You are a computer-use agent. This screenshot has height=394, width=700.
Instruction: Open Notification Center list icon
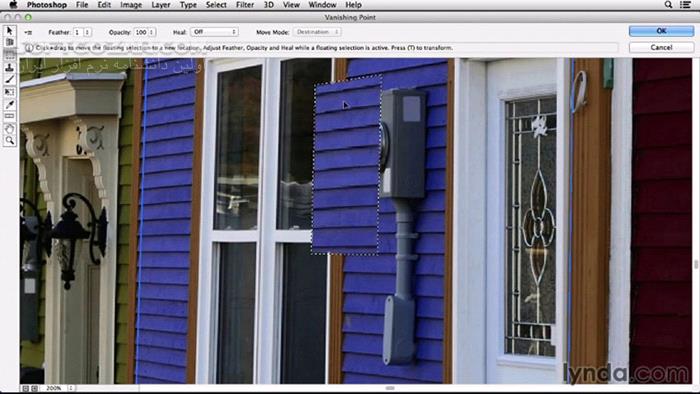pyautogui.click(x=685, y=4)
